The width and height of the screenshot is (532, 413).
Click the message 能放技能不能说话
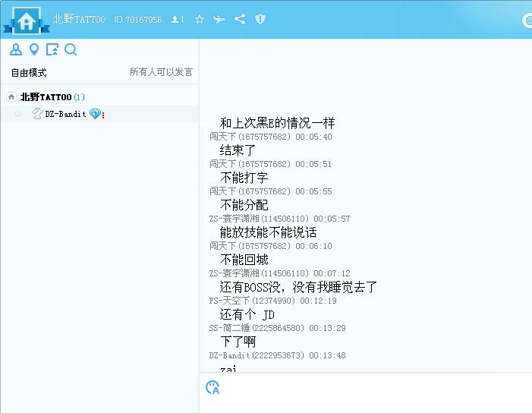(268, 232)
